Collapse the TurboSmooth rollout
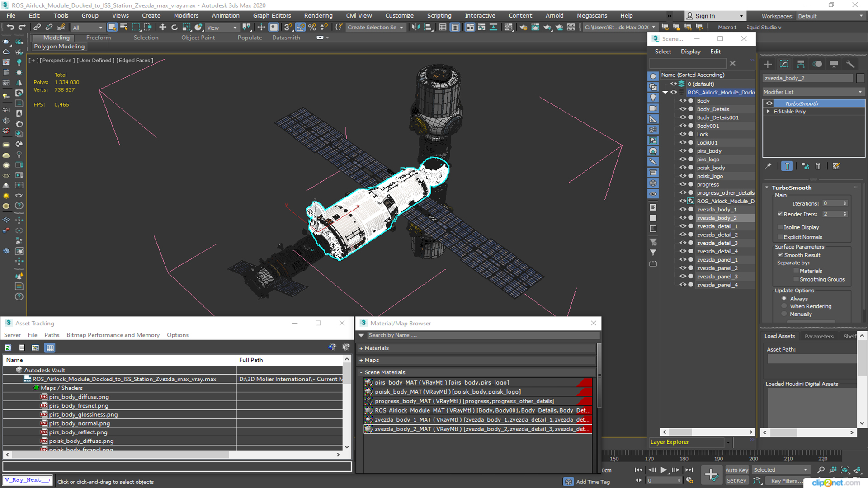The width and height of the screenshot is (868, 488). click(767, 188)
